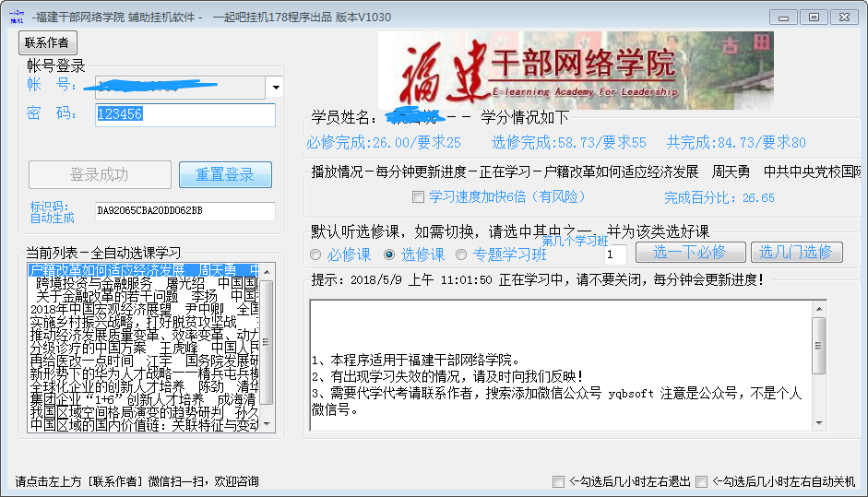
Task: Close the 辅助挂机软件 window
Action: [x=844, y=18]
